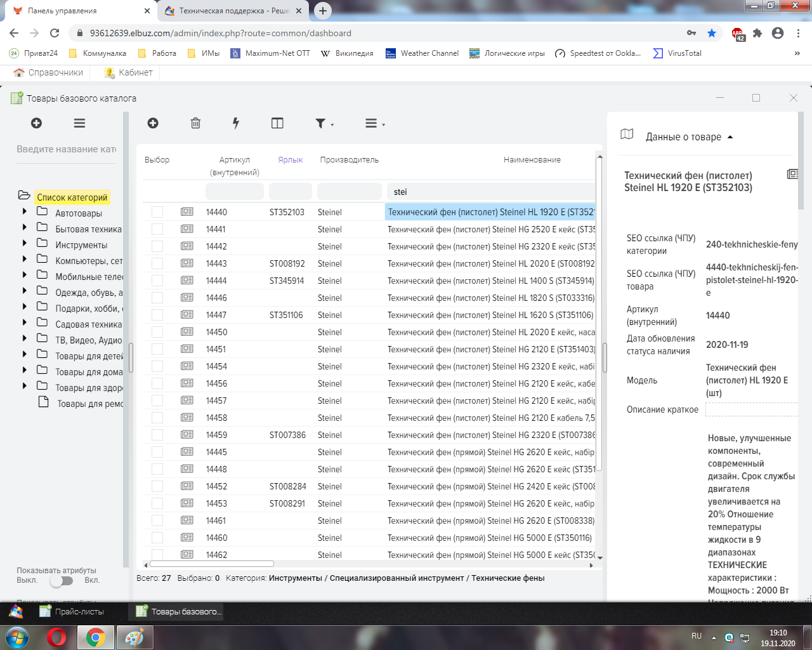Viewport: 812px width, 650px height.
Task: Click the trash delete icon
Action: click(x=195, y=123)
